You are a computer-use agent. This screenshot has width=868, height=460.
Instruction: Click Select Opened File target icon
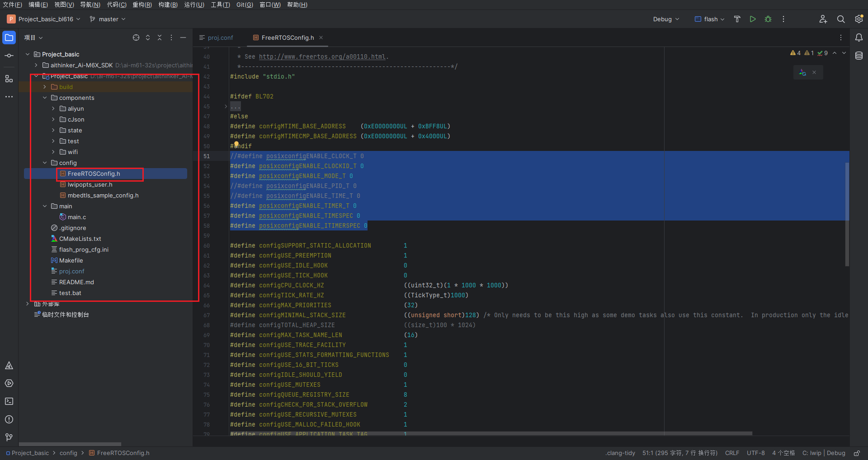point(136,38)
